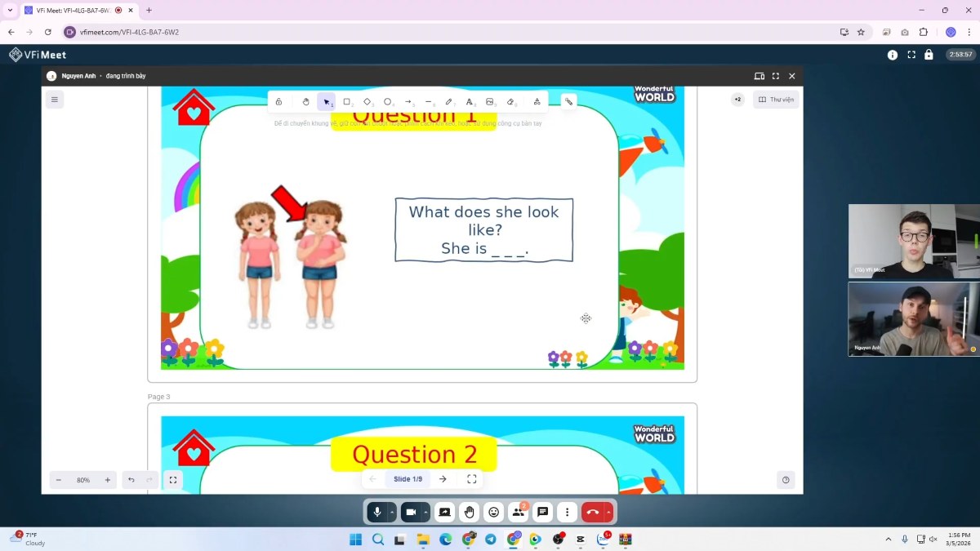Click the zoom in plus button
The width and height of the screenshot is (980, 551).
point(107,480)
